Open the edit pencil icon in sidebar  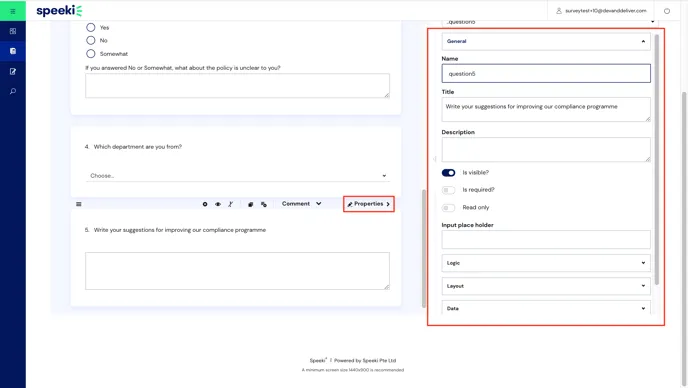[13, 71]
